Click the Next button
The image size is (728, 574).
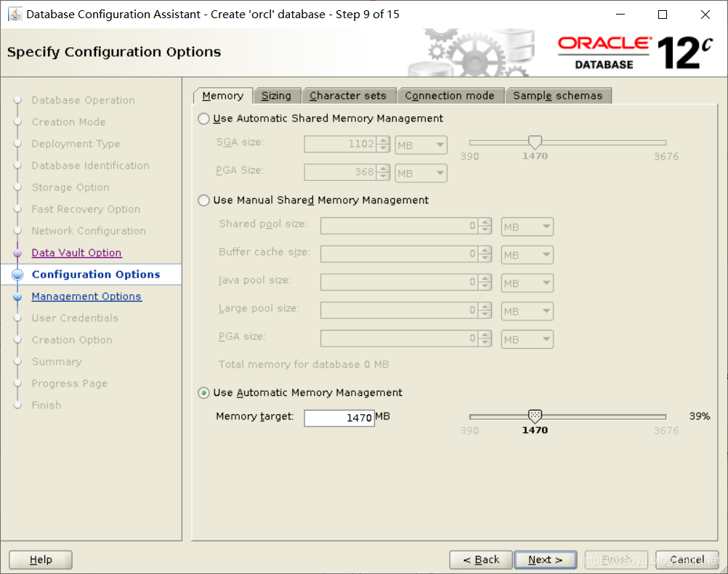click(546, 560)
